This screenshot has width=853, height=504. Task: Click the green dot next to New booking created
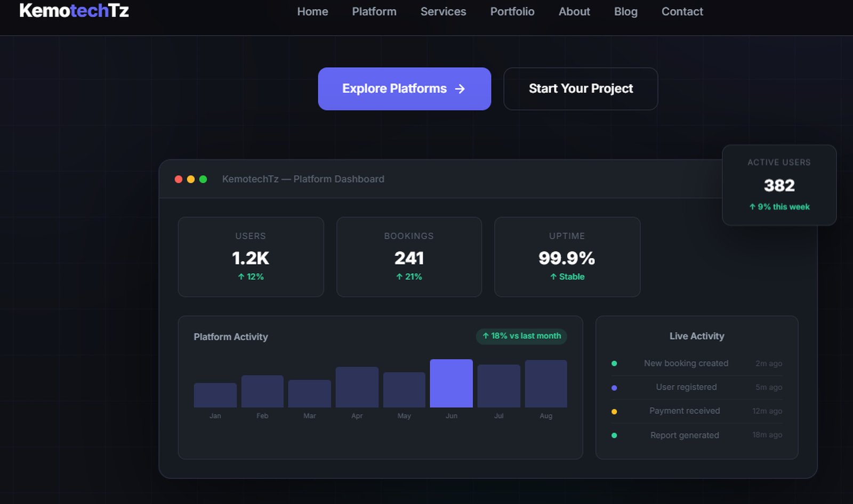(614, 363)
